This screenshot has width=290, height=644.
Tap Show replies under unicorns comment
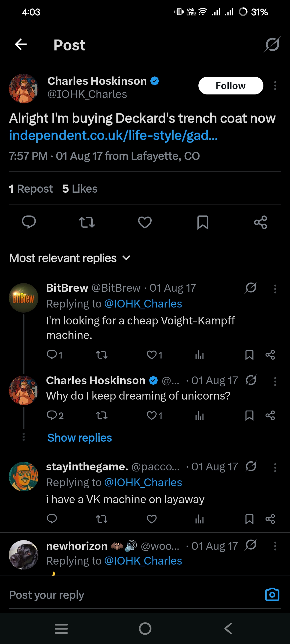79,438
